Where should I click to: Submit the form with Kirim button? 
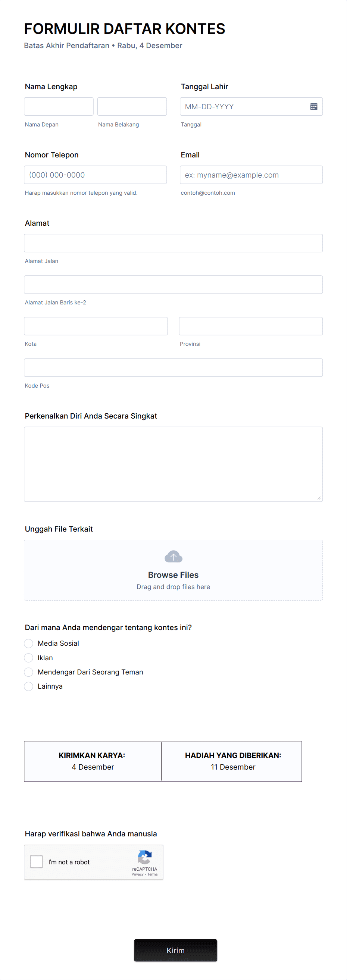175,950
